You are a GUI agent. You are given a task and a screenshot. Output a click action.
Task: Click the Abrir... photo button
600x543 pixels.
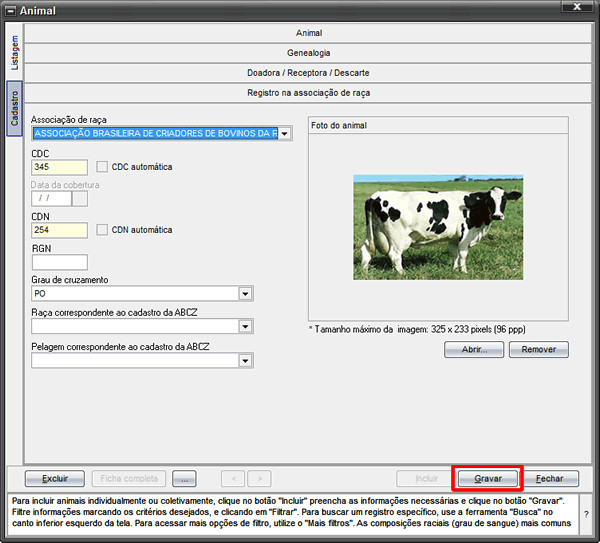tap(474, 349)
